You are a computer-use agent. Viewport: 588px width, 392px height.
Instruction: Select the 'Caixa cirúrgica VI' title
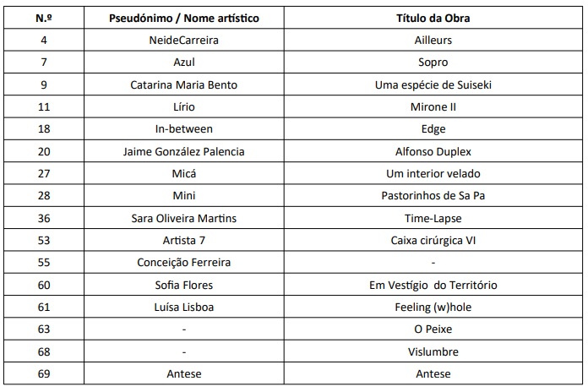[x=433, y=240]
